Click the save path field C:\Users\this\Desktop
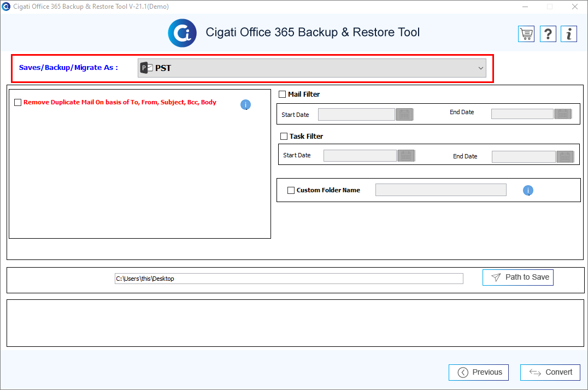Screen dimensions: 588x390 tap(289, 279)
